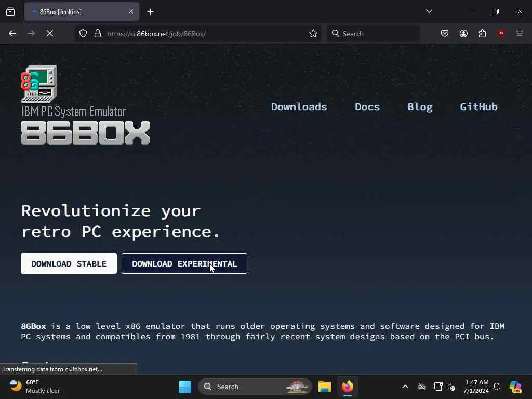Stop loading the page

49,34
